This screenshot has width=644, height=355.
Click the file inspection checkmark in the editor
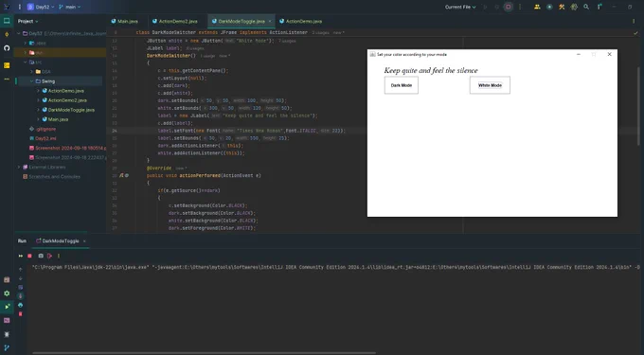coord(635,33)
